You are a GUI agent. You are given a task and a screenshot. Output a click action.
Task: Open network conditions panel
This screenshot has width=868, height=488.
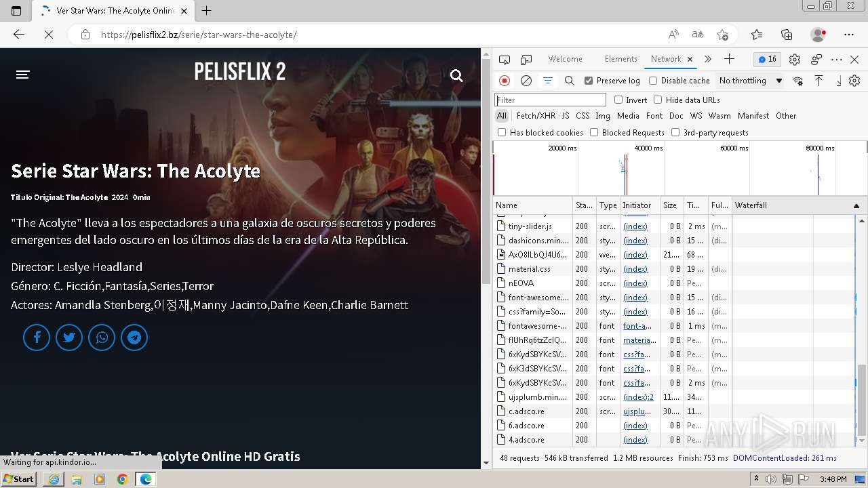click(797, 81)
